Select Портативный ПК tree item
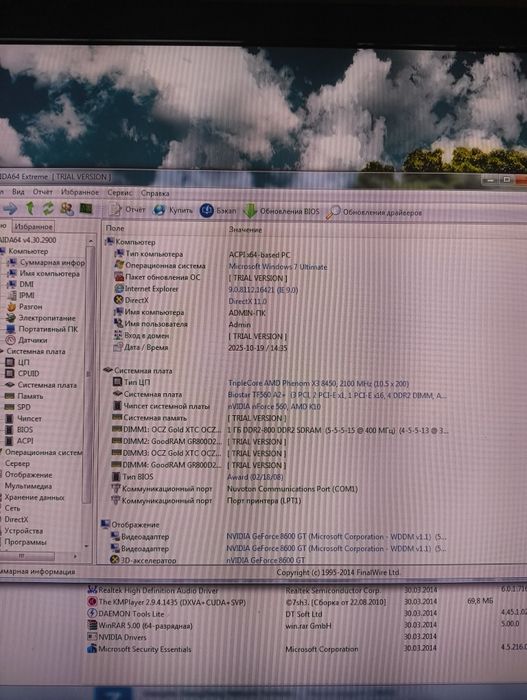Screen dimensions: 527x700 pyautogui.click(x=42, y=329)
